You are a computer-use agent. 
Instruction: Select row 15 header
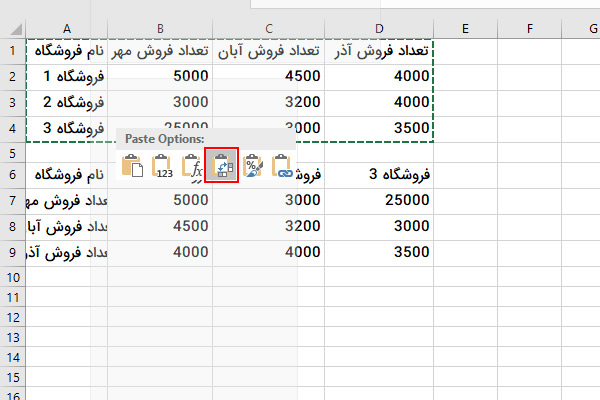point(13,377)
